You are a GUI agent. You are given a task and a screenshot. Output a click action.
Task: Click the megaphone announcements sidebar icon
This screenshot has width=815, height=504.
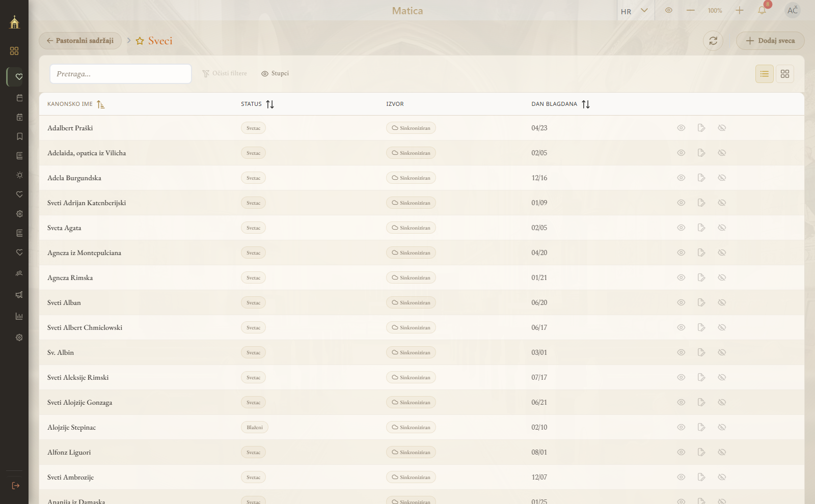pos(19,295)
